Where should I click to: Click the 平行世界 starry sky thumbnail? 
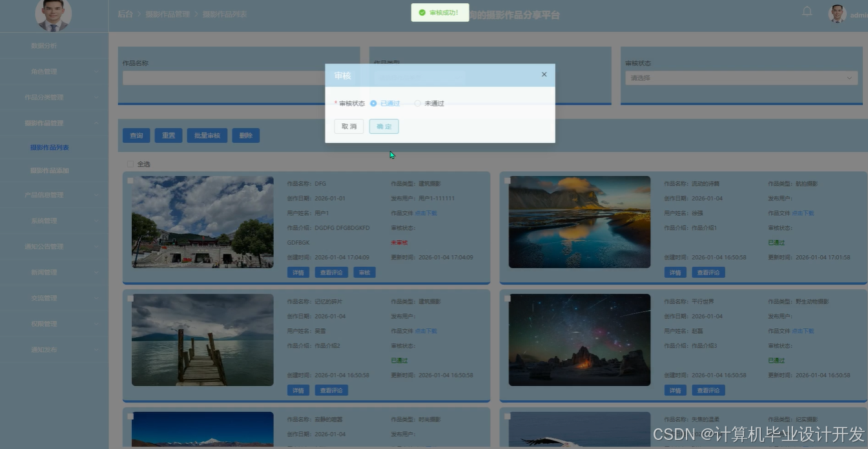point(580,340)
